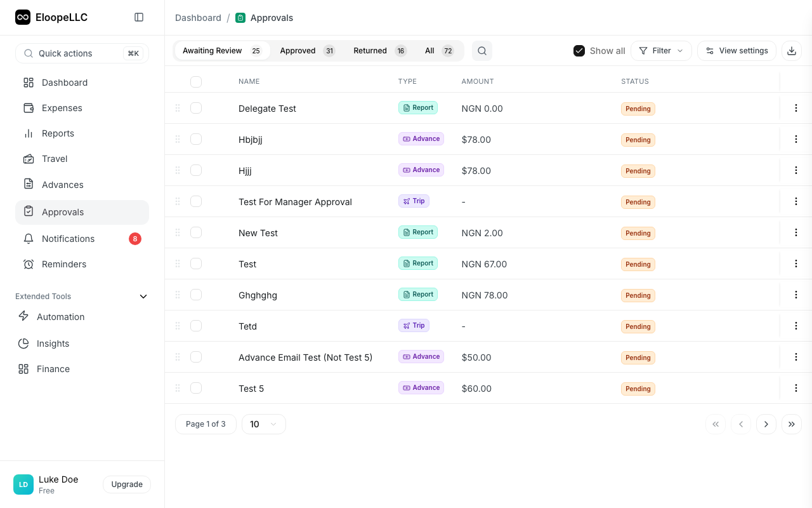
Task: Check the row checkbox for Test 5
Action: (196, 387)
